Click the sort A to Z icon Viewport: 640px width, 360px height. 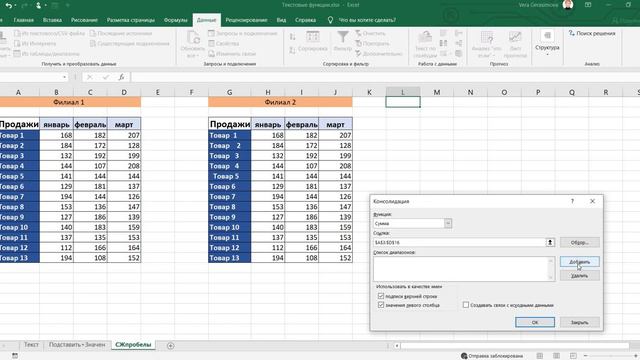292,37
